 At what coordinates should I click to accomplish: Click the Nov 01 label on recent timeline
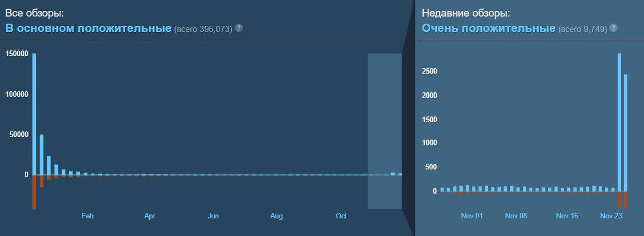click(472, 216)
